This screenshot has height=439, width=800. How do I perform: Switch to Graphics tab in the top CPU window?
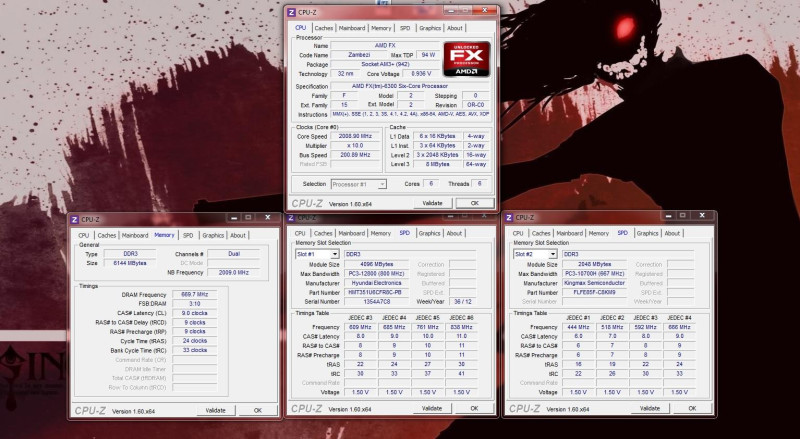point(430,28)
